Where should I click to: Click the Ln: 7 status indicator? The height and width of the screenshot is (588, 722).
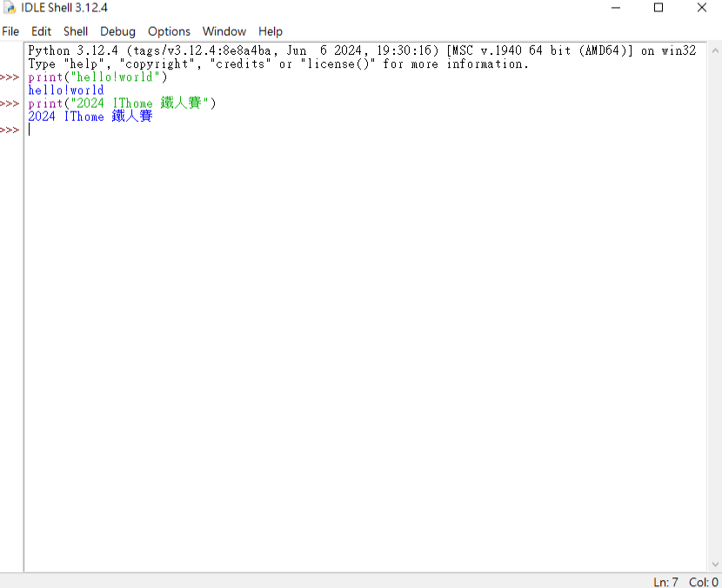point(665,582)
